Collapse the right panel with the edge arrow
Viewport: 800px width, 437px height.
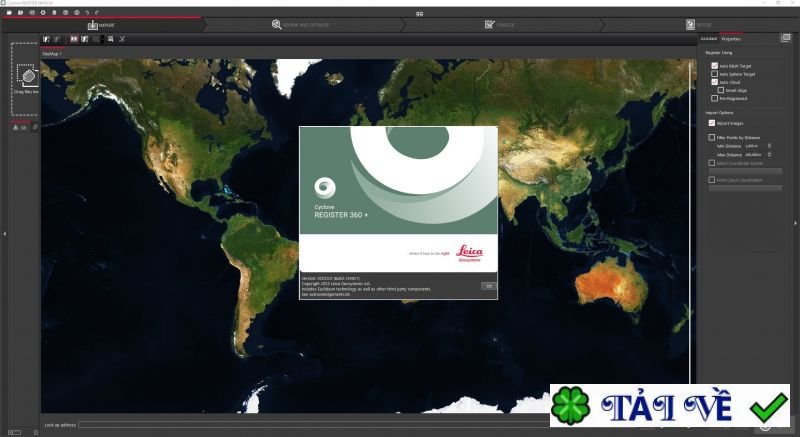[795, 223]
